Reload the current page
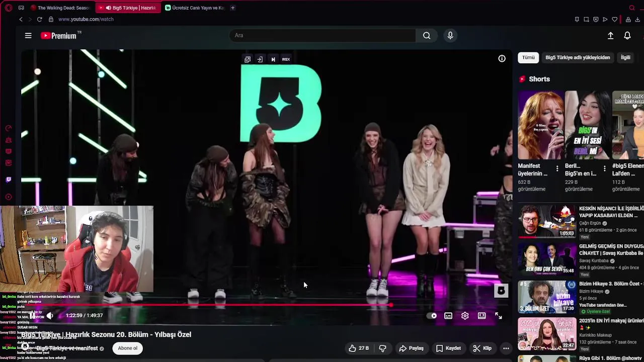 [x=39, y=19]
